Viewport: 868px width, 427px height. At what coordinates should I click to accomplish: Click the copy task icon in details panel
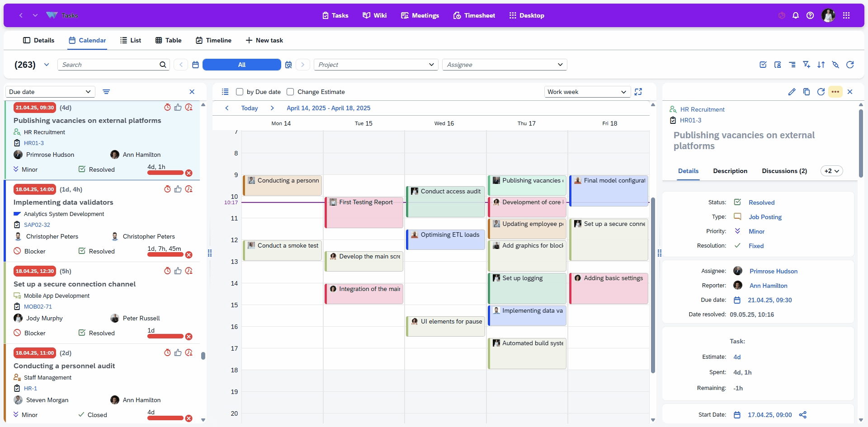pyautogui.click(x=806, y=92)
